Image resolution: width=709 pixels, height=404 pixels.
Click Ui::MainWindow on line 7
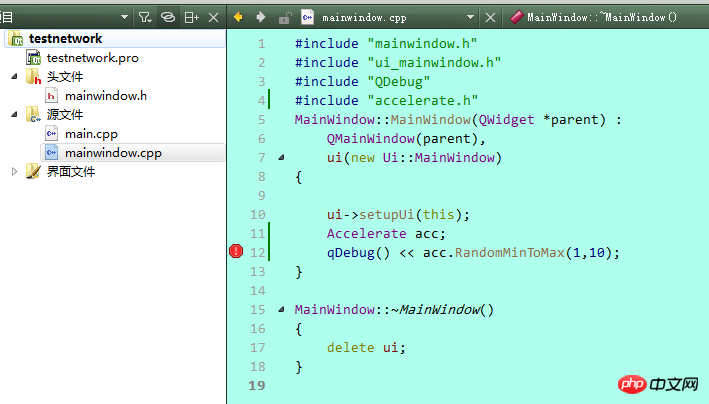[439, 157]
